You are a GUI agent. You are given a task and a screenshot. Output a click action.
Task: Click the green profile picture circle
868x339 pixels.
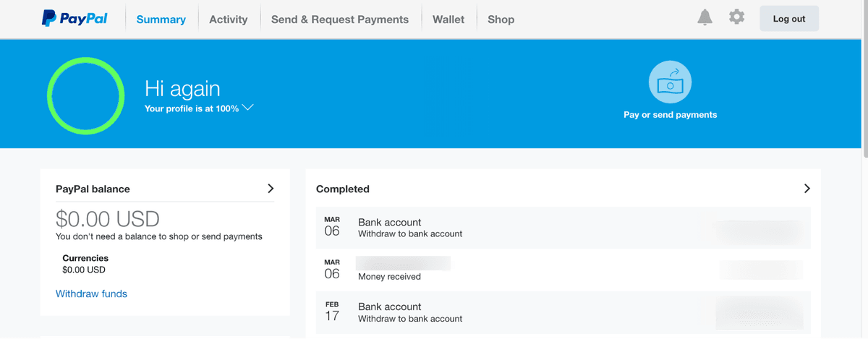point(86,96)
